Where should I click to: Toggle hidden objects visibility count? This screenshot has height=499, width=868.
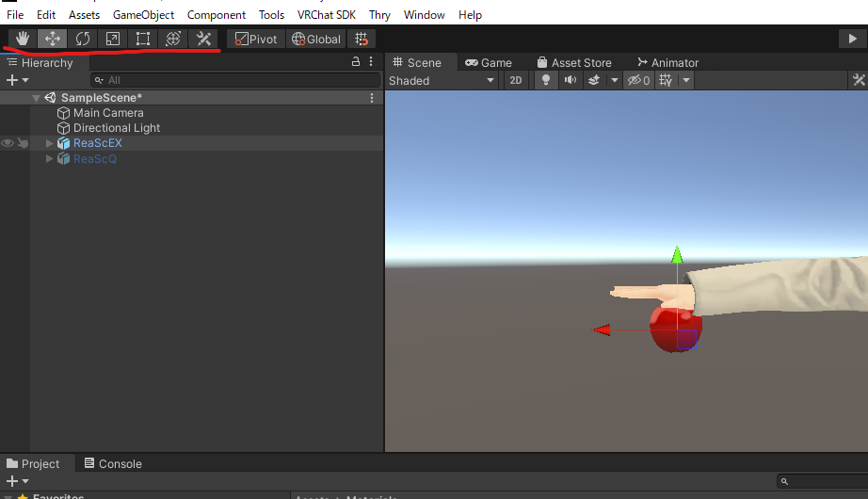(x=638, y=81)
